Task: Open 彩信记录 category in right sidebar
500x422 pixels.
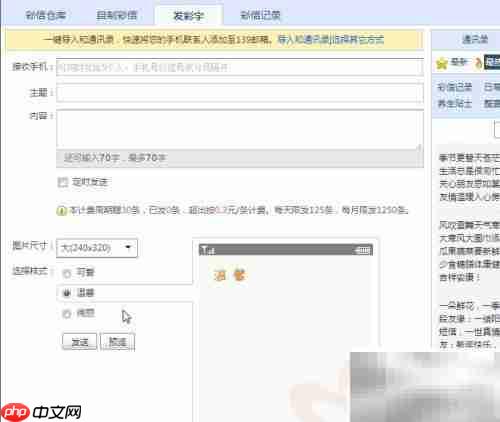Action: (455, 87)
